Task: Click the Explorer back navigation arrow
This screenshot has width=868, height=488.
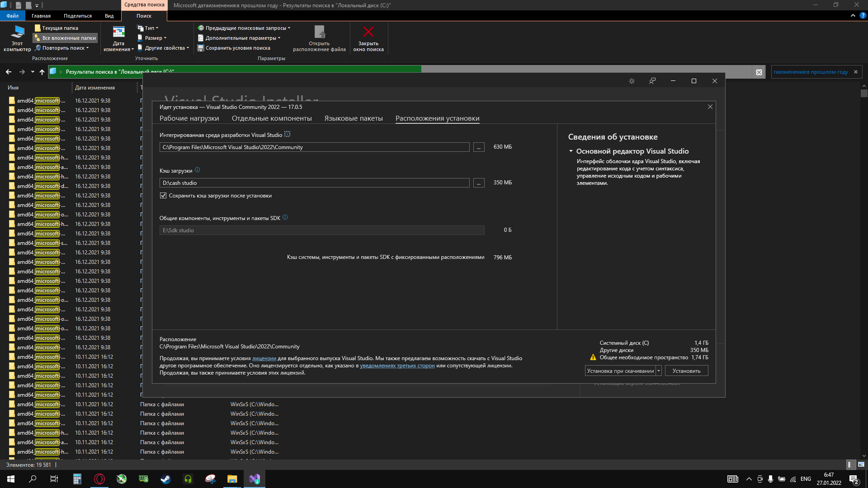Action: (x=9, y=72)
